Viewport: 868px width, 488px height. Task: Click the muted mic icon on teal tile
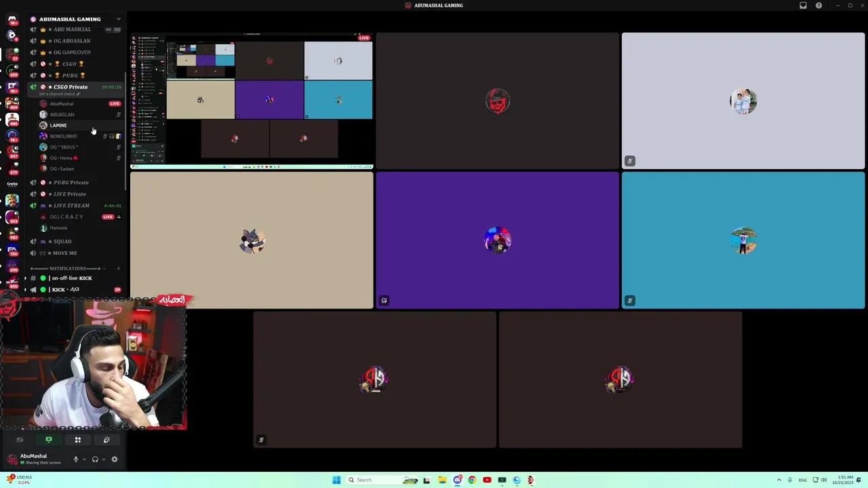(630, 300)
